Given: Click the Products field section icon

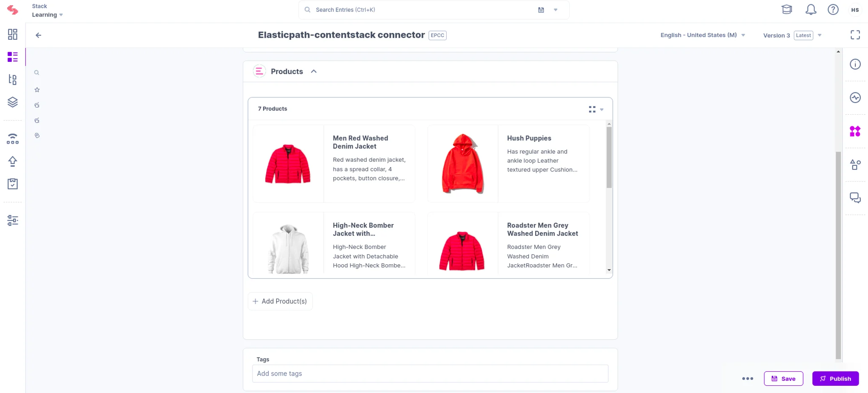Looking at the screenshot, I should [259, 71].
